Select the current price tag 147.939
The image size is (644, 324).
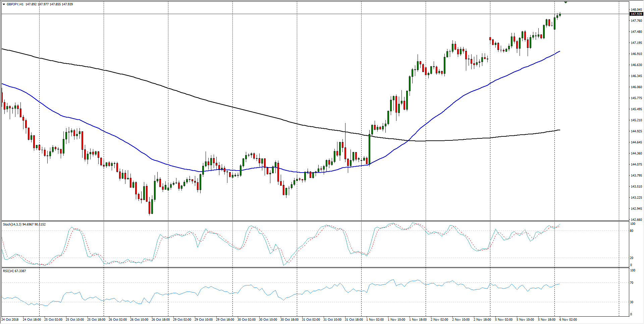coord(636,14)
